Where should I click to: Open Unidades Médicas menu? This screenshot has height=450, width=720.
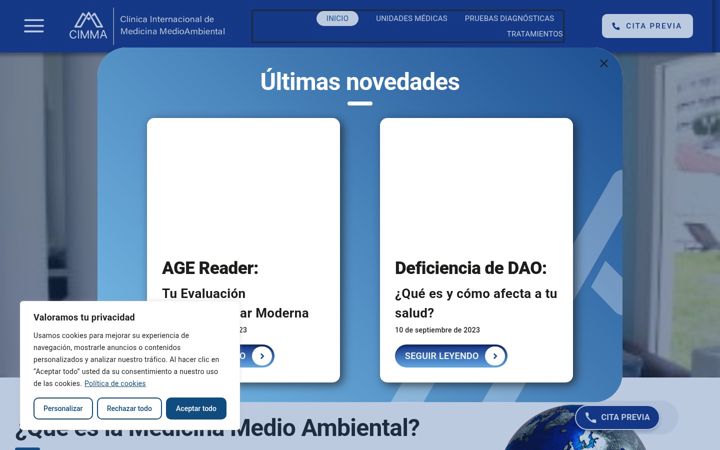point(411,18)
